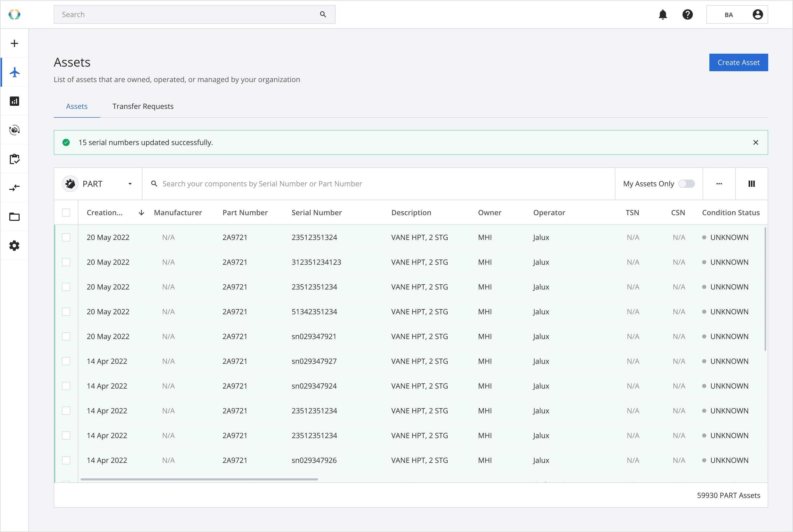793x532 pixels.
Task: Toggle the My Assets Only switch
Action: 686,183
